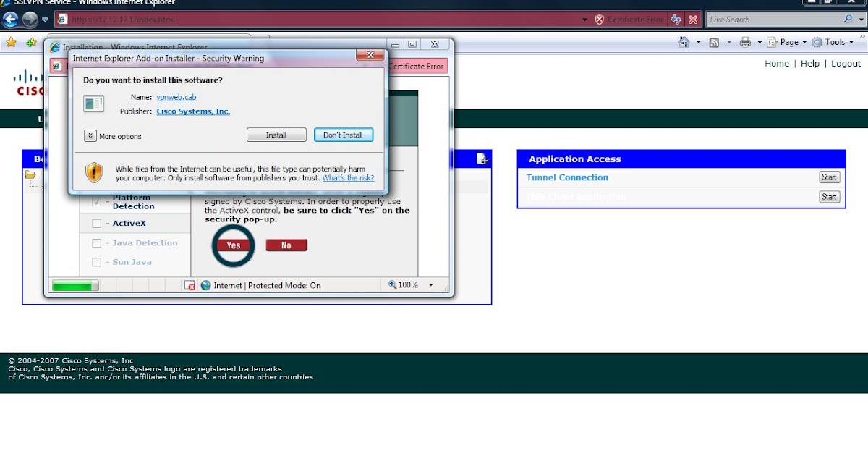
Task: Click the red No button in Installation window
Action: [286, 245]
